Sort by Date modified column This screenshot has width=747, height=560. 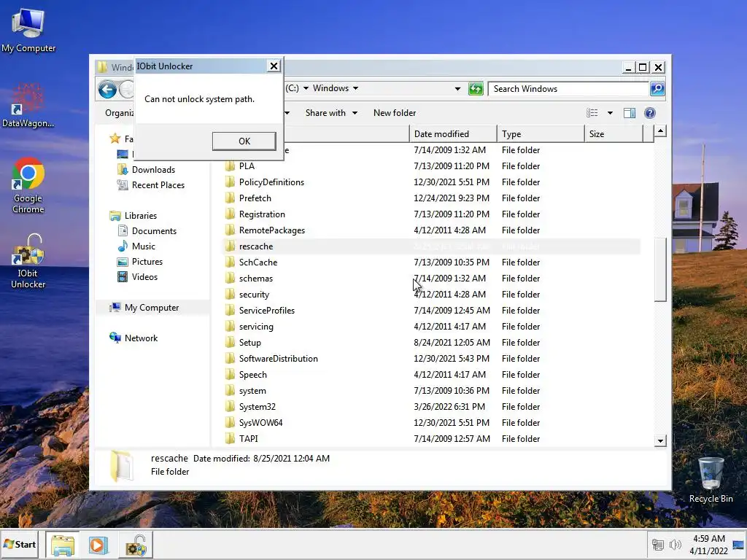[x=452, y=134]
